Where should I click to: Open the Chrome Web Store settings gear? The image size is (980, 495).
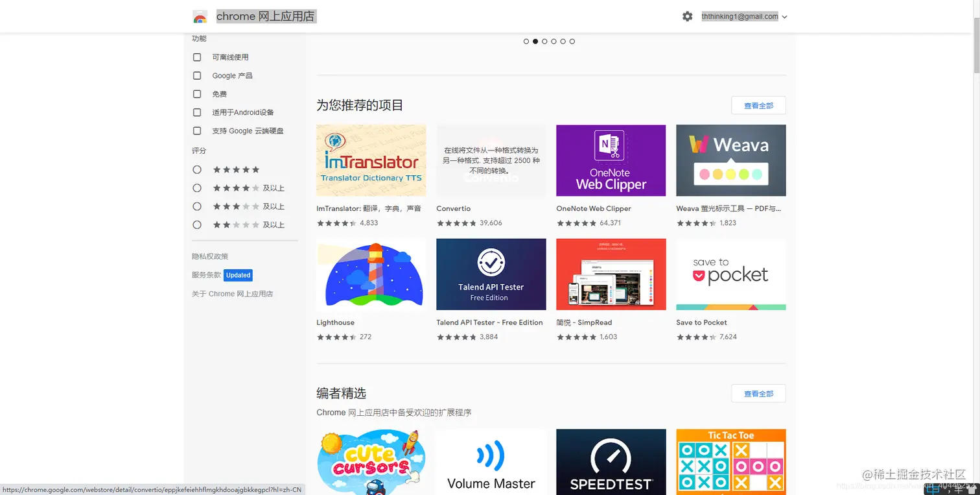pos(687,16)
